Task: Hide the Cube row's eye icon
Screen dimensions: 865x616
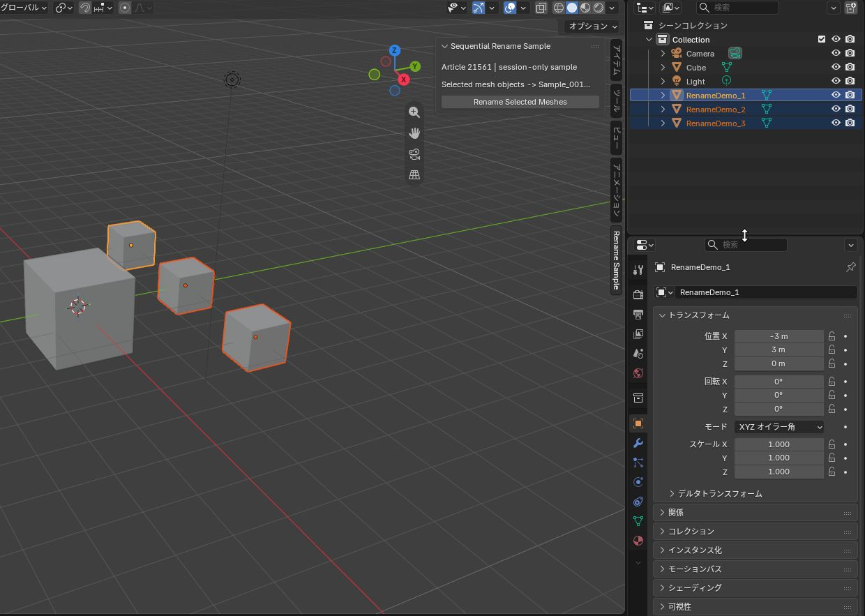Action: click(836, 68)
